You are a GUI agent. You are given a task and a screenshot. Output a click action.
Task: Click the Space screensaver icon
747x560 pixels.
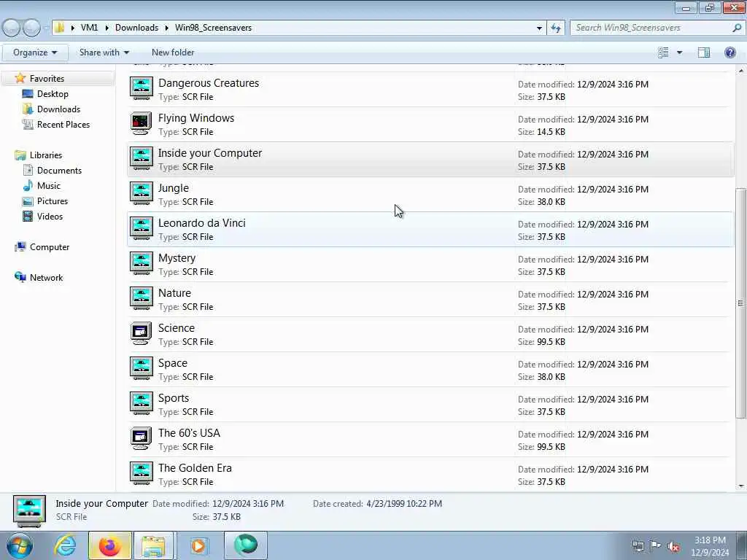click(142, 368)
